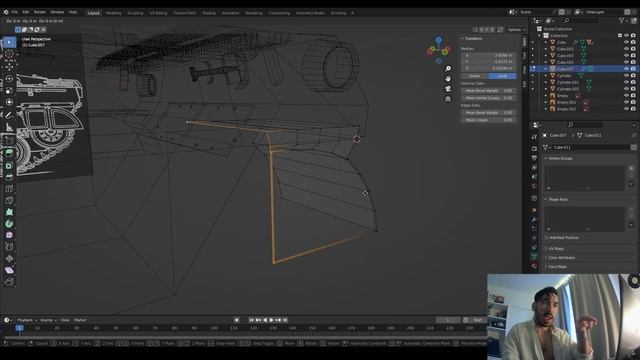Expand the Cylinder.001 outliner row
The image size is (640, 360).
[546, 82]
